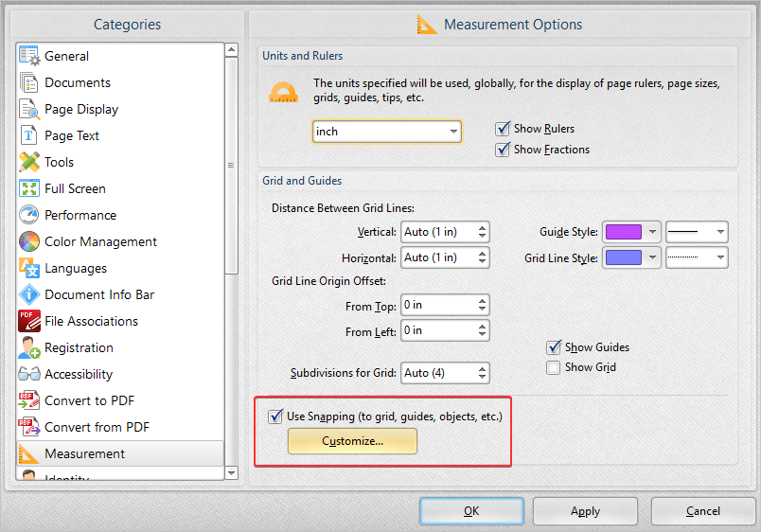Toggle the Use Snapping checkbox

(275, 416)
